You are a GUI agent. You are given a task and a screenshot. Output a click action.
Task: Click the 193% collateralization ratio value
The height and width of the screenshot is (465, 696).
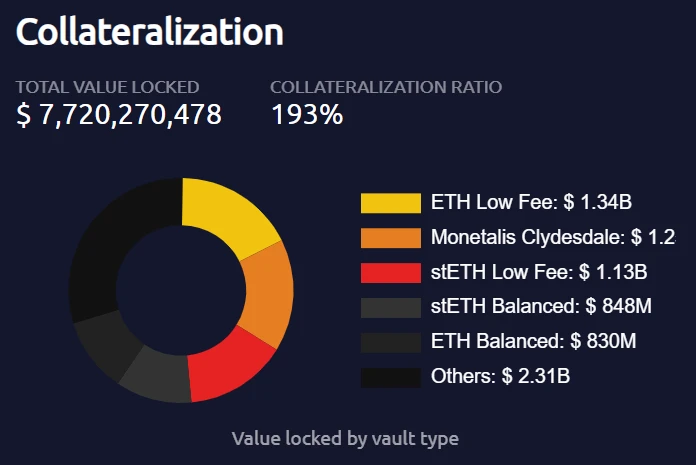click(x=307, y=116)
